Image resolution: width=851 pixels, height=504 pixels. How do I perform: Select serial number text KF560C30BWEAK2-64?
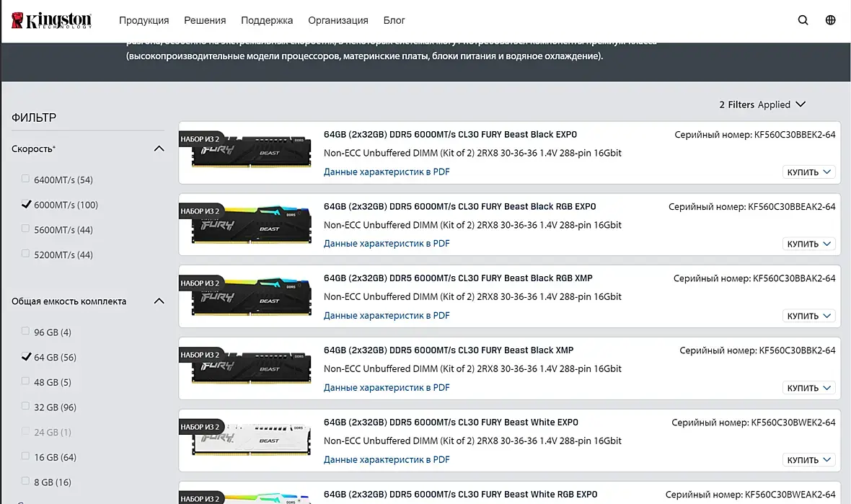pyautogui.click(x=790, y=494)
